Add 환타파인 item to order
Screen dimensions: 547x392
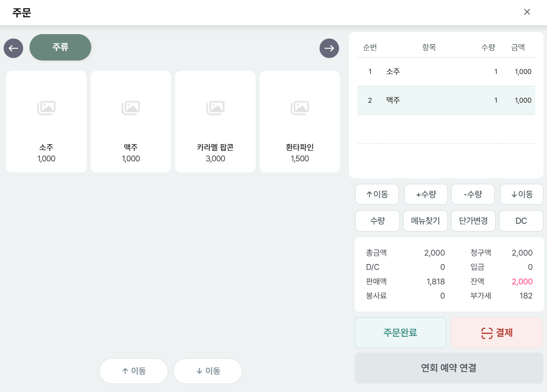(x=300, y=121)
